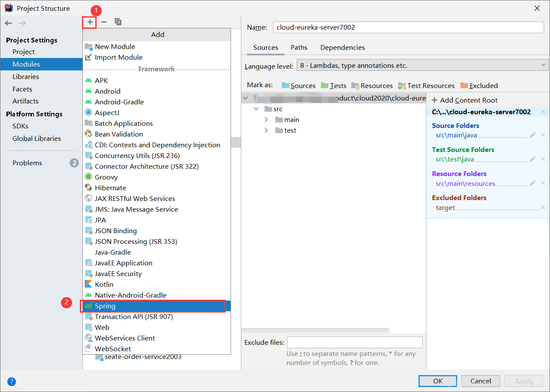Select WebSocket in the Add menu
The image size is (550, 392).
tap(157, 349)
